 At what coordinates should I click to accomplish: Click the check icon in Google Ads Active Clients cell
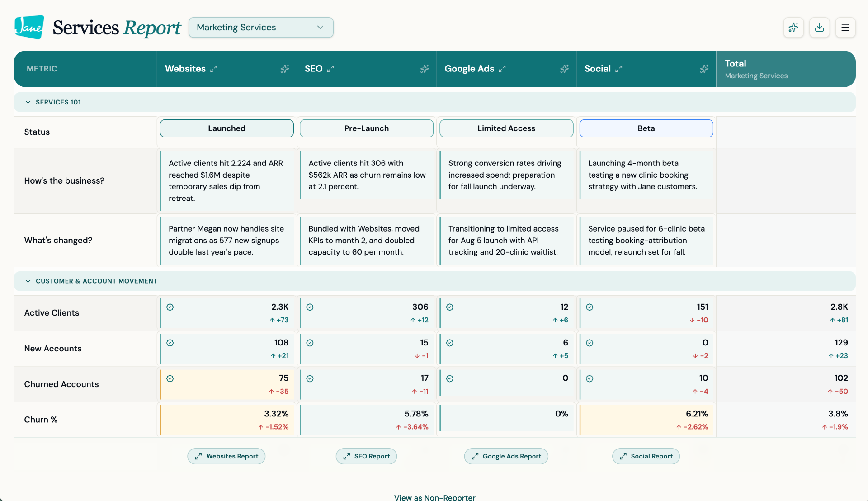click(450, 307)
